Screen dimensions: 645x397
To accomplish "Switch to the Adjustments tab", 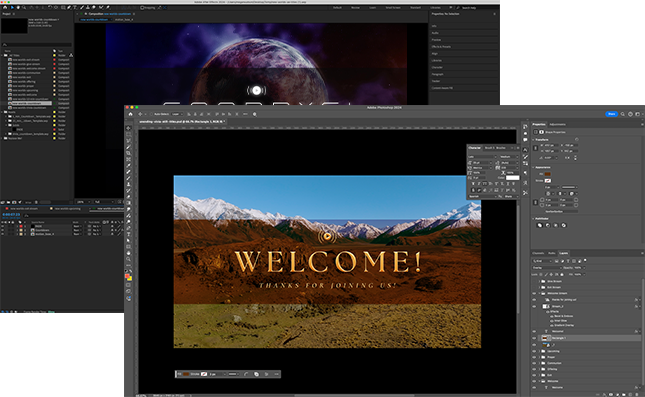I will tap(557, 124).
